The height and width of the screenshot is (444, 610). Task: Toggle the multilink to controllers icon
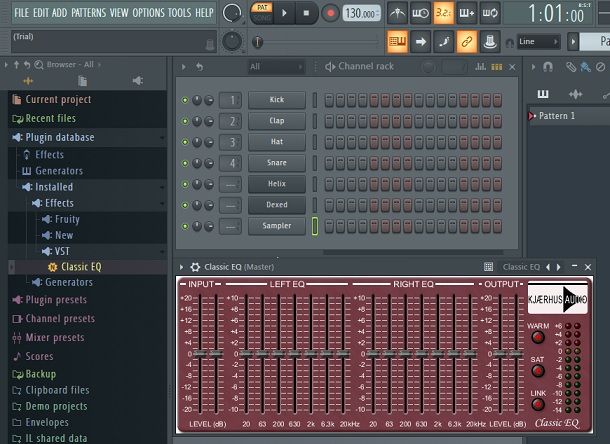point(467,41)
